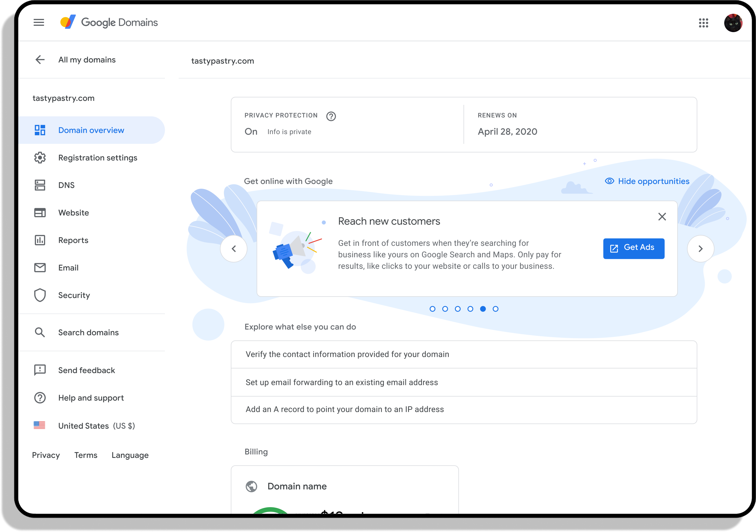Click the Registration settings gear icon

(40, 158)
